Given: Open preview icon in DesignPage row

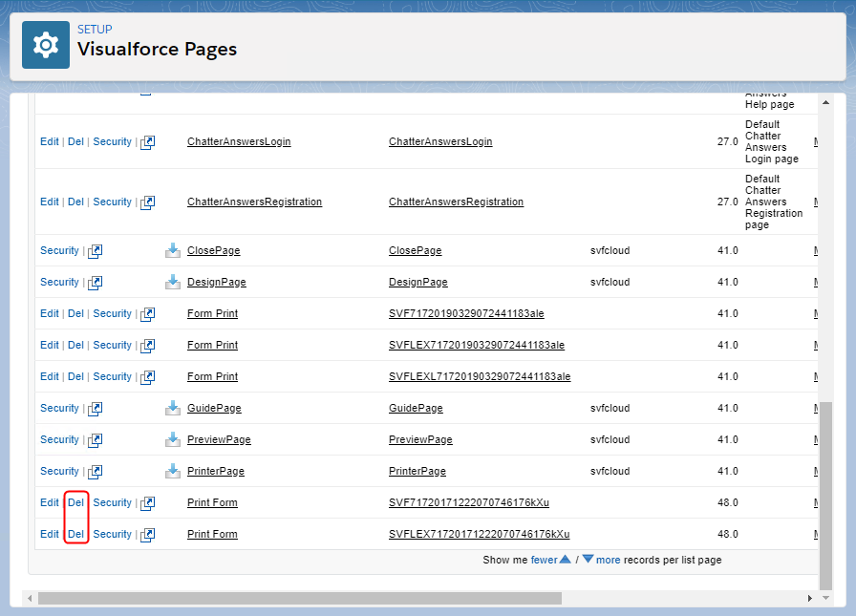Looking at the screenshot, I should [95, 283].
